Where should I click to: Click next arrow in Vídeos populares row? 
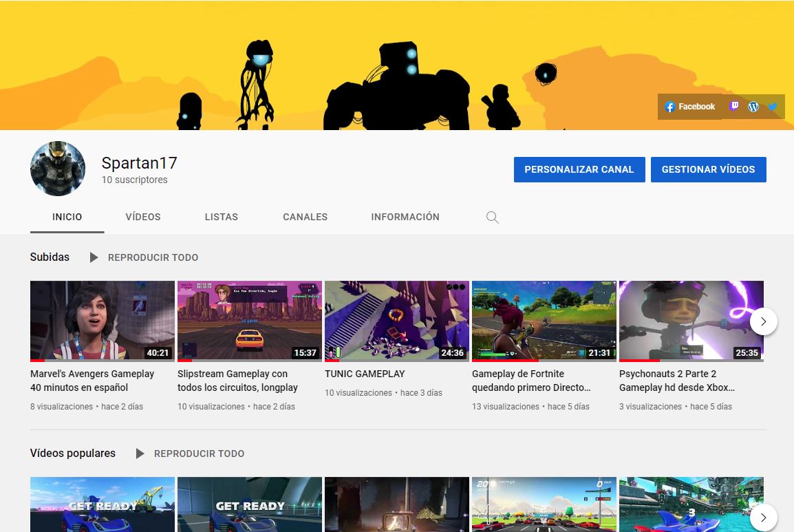763,518
